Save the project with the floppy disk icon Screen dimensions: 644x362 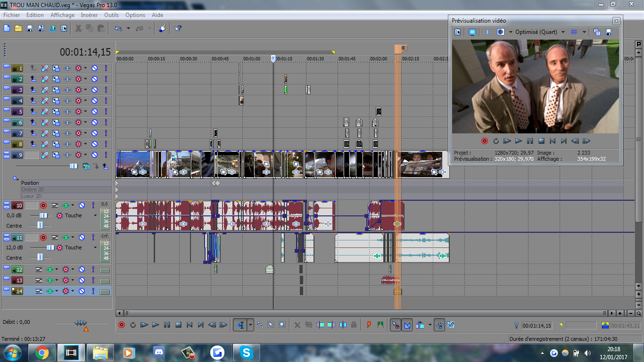[x=30, y=28]
